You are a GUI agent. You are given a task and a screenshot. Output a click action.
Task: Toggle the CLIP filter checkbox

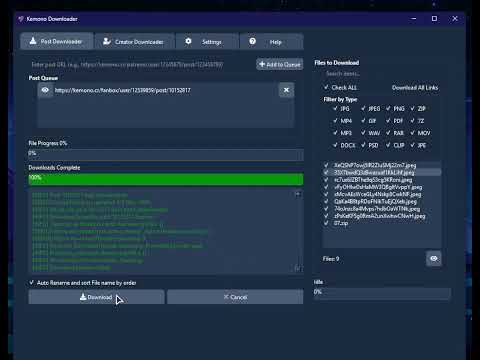point(388,145)
